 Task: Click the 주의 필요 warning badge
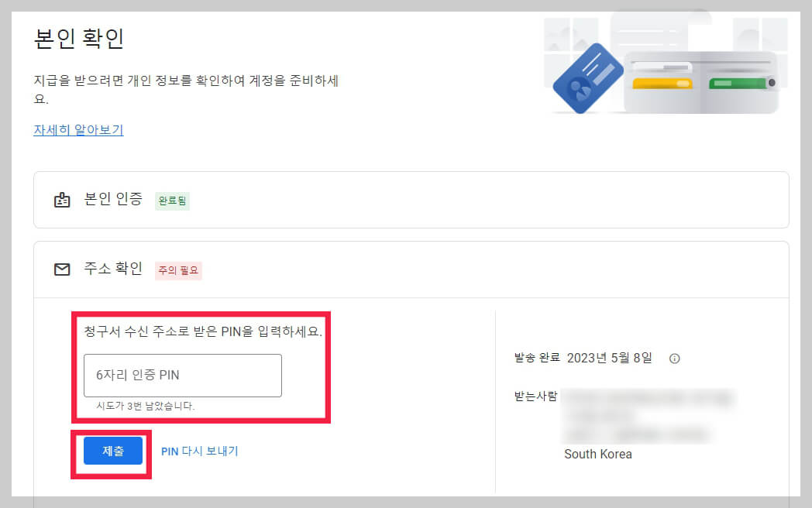click(x=177, y=270)
